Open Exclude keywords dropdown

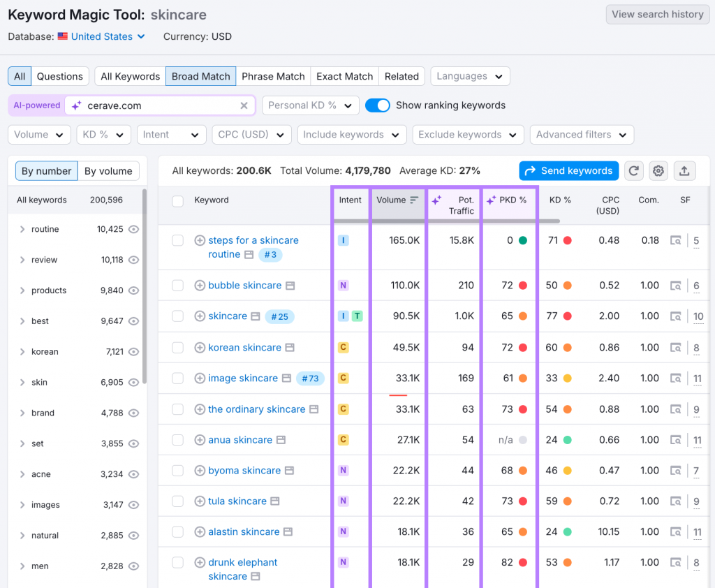point(469,135)
